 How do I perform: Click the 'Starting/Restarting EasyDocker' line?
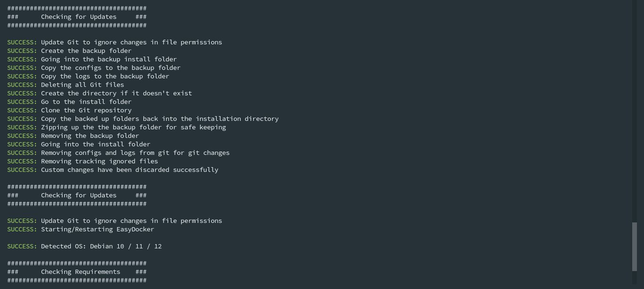(81, 229)
